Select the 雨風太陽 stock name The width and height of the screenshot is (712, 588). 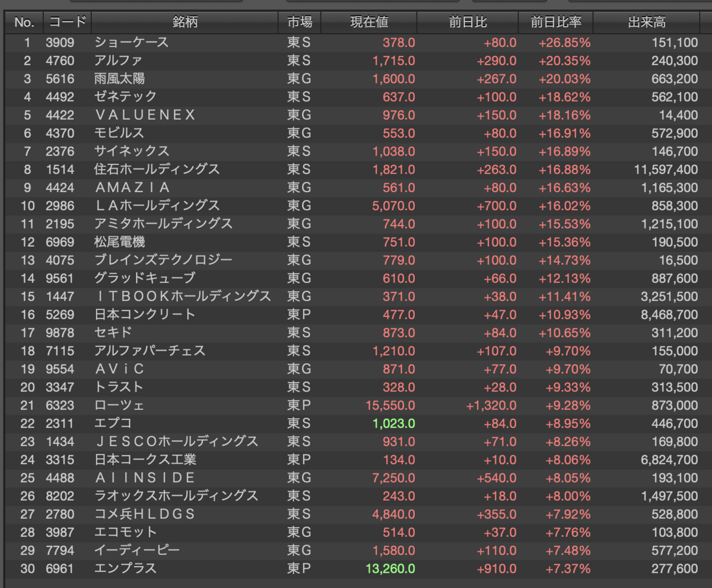pyautogui.click(x=119, y=79)
